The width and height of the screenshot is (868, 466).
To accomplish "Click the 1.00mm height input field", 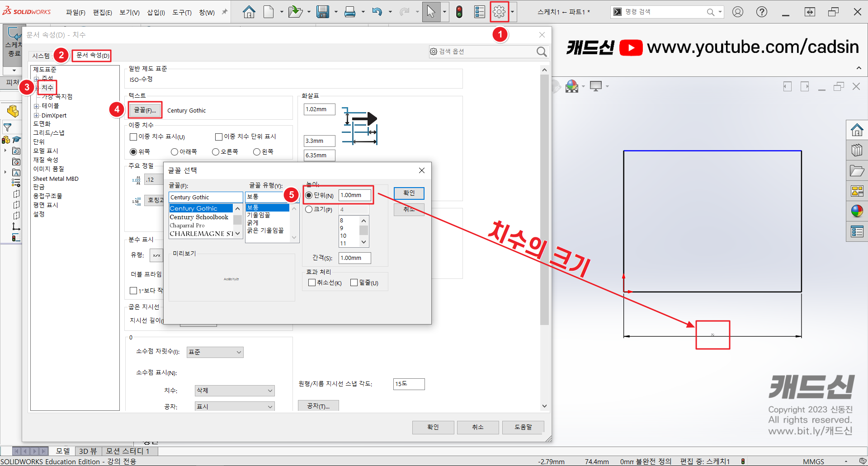I will click(354, 195).
